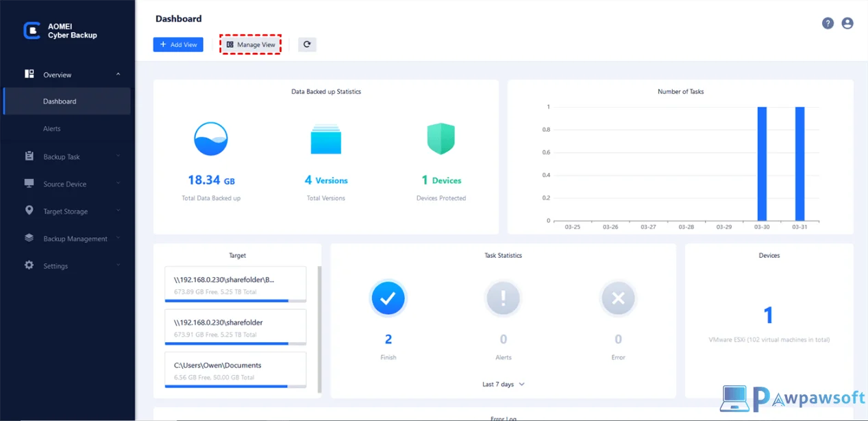The image size is (868, 421).
Task: Click the 1 Devices link
Action: pos(441,180)
